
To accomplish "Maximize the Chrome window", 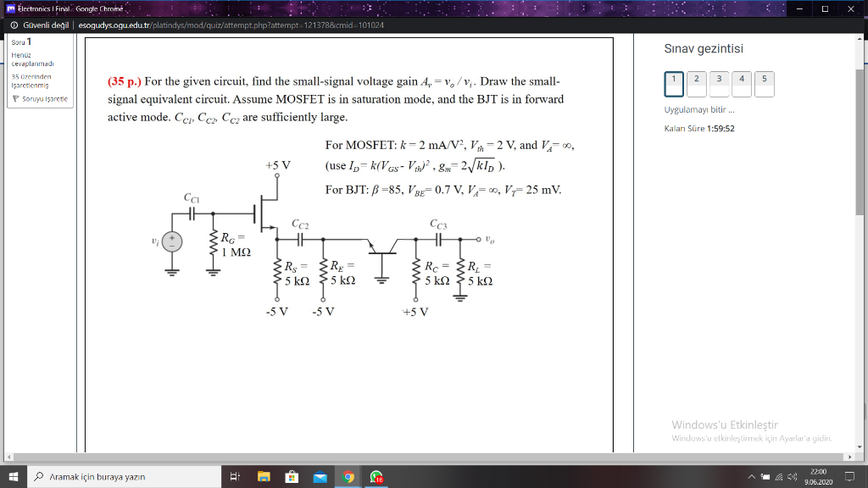I will tap(825, 8).
